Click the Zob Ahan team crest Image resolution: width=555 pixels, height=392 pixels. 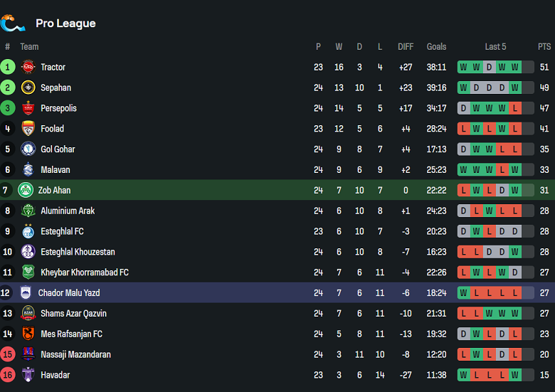[x=26, y=191]
